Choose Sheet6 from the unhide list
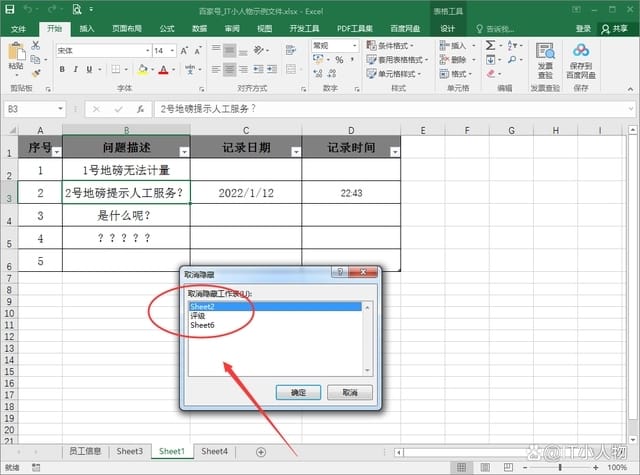The height and width of the screenshot is (475, 640). 203,325
